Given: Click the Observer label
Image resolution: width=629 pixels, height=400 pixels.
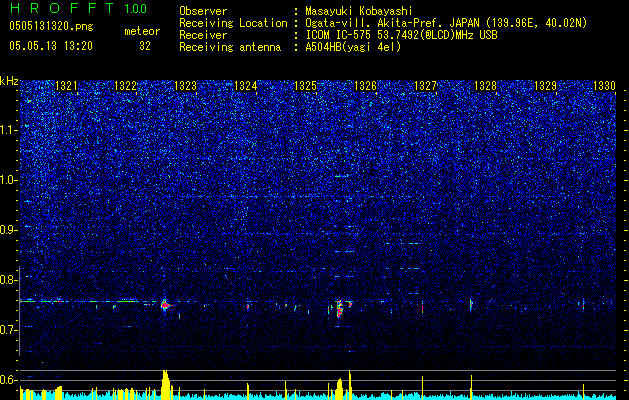Looking at the screenshot, I should click(203, 11).
